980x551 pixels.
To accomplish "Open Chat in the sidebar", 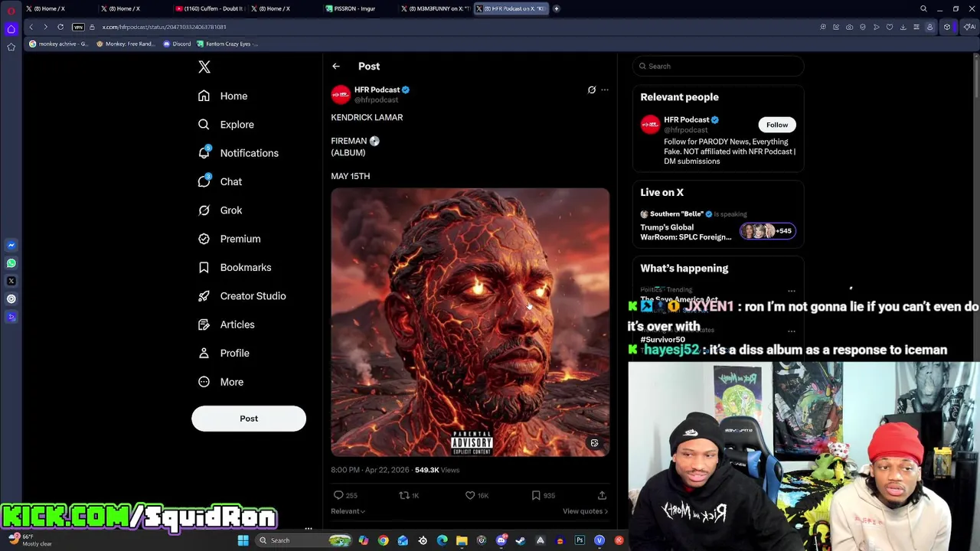I will (x=220, y=181).
